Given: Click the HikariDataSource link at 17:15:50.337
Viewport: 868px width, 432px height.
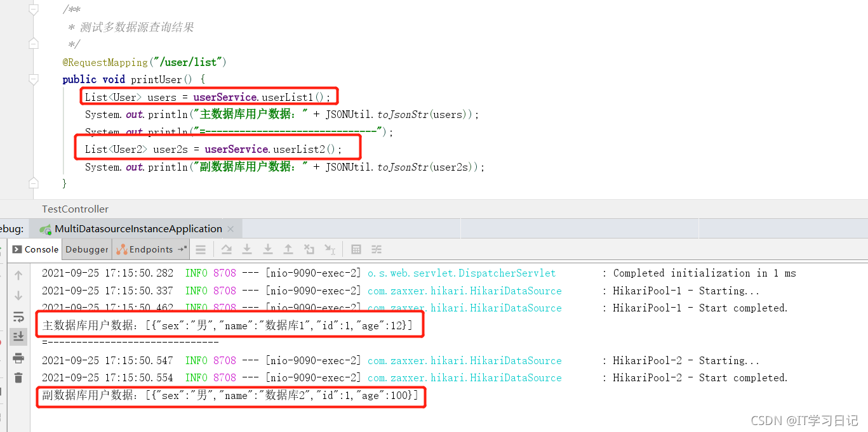Looking at the screenshot, I should pos(465,291).
